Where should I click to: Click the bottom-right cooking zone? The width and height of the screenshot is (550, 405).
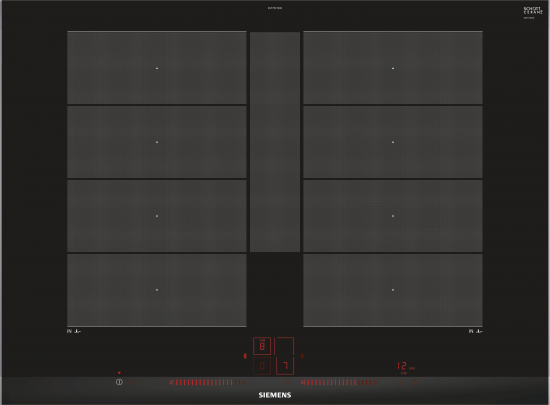click(x=393, y=290)
